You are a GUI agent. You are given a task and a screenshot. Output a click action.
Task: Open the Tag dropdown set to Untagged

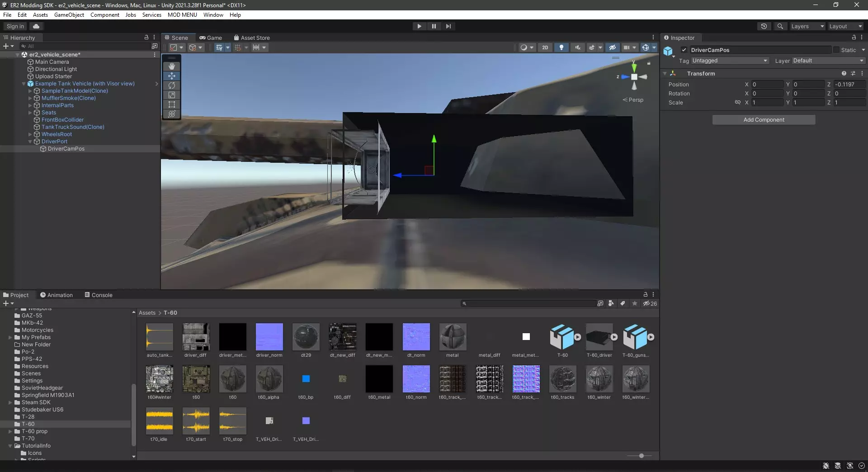click(729, 61)
